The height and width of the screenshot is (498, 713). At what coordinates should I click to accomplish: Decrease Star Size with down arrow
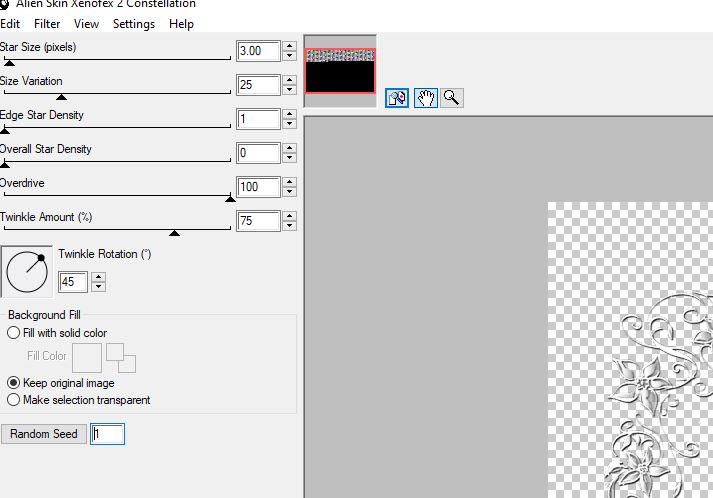[289, 56]
